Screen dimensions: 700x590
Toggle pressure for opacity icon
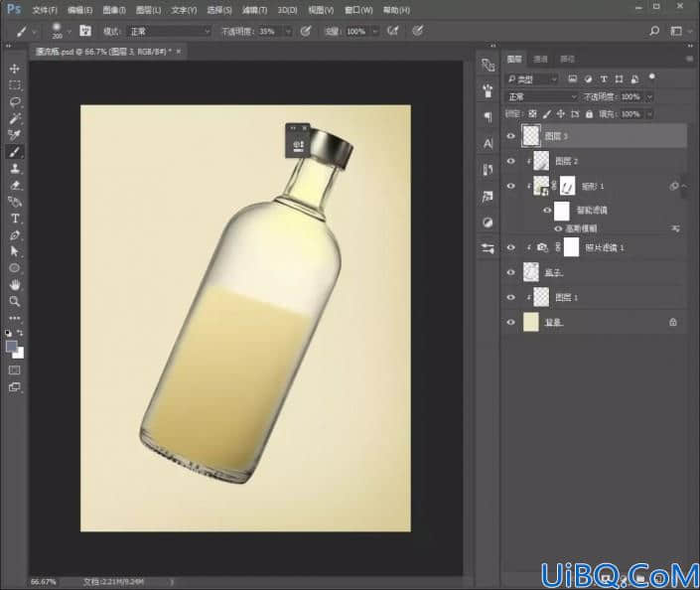tap(306, 31)
